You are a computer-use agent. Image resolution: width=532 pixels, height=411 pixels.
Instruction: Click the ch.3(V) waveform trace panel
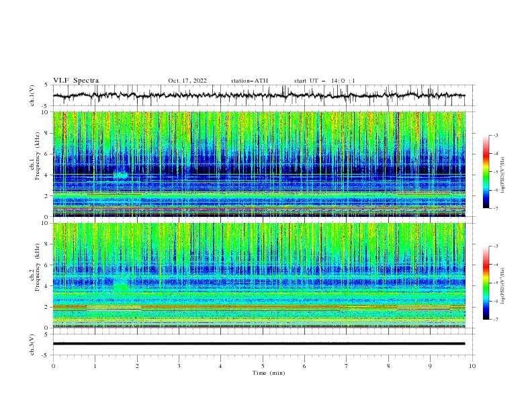(263, 345)
